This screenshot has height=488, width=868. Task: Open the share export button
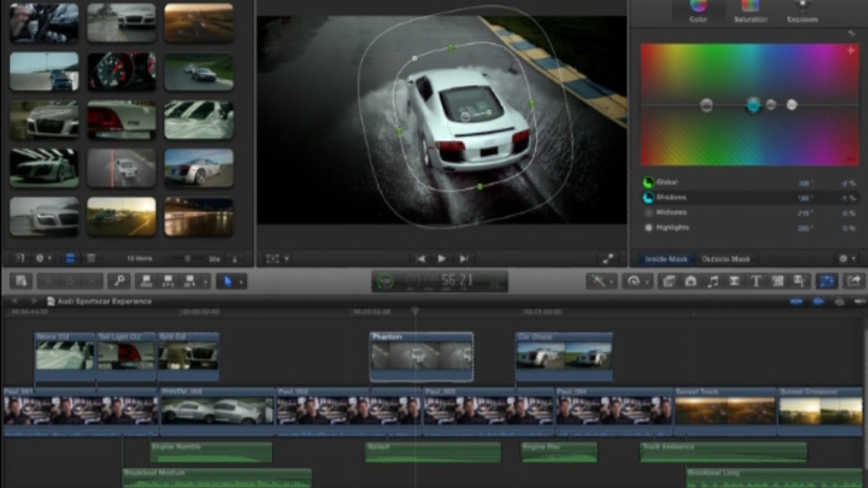(853, 281)
